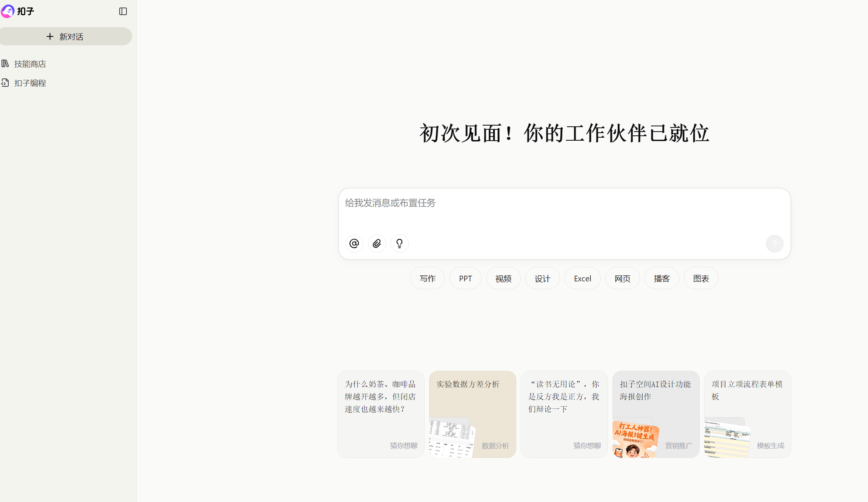Open the 实验数据方差分析 suggestion card
868x502 pixels.
[472, 414]
